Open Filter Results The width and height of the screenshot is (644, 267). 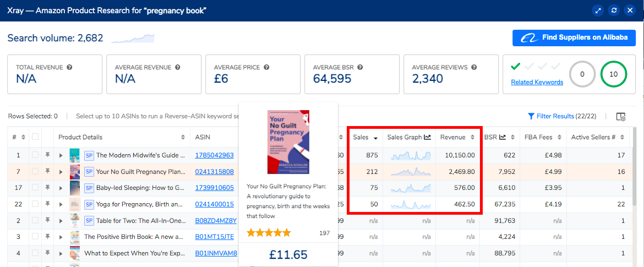[550, 117]
